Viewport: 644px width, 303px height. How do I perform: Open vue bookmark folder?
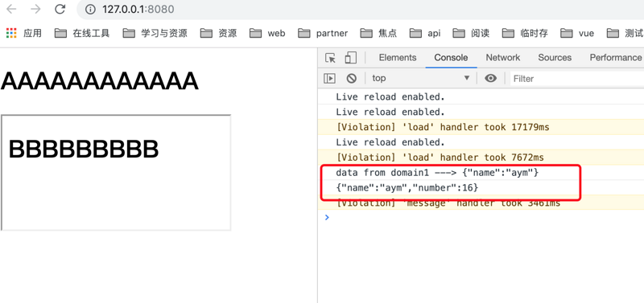(577, 33)
